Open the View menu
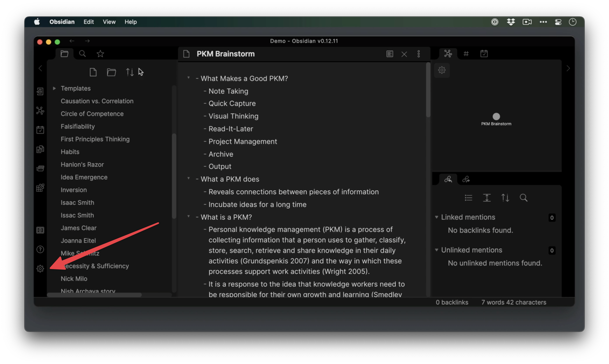 [109, 22]
